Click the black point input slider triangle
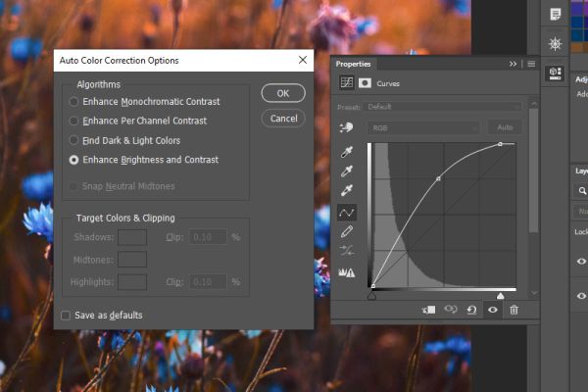The height and width of the screenshot is (392, 588). point(371,296)
